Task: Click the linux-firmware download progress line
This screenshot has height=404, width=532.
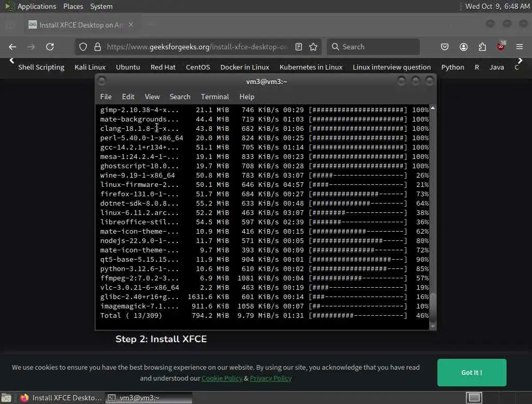Action: [x=264, y=185]
